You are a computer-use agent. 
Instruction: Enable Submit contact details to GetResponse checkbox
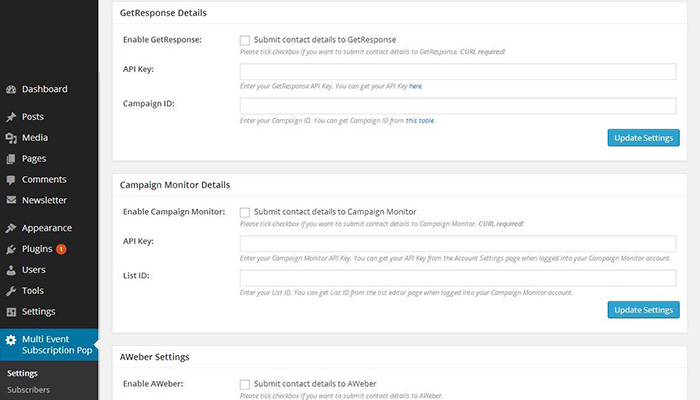[x=245, y=40]
